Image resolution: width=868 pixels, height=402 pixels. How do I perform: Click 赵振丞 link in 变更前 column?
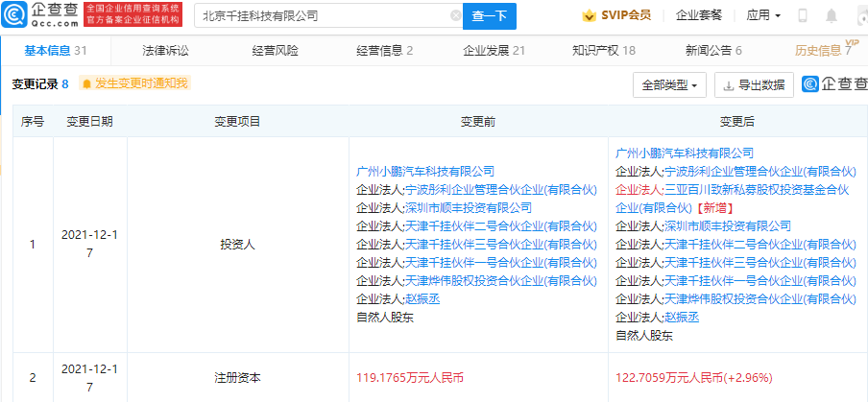[422, 298]
